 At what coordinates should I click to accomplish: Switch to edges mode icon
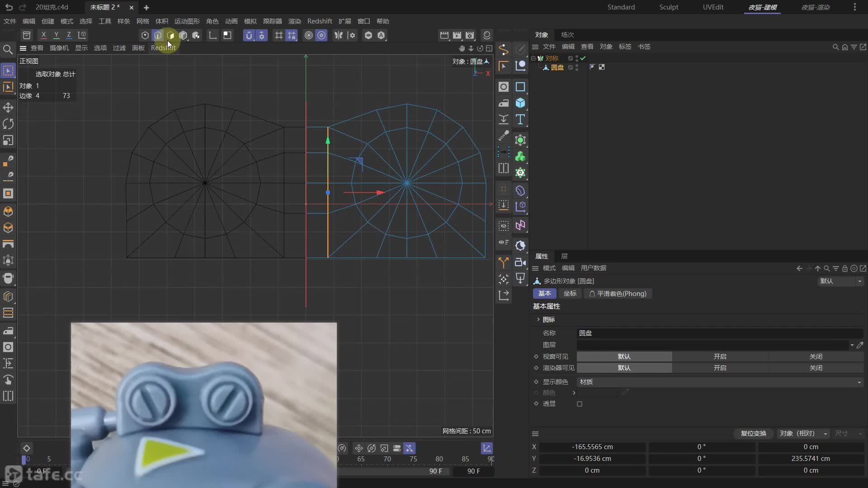click(157, 35)
